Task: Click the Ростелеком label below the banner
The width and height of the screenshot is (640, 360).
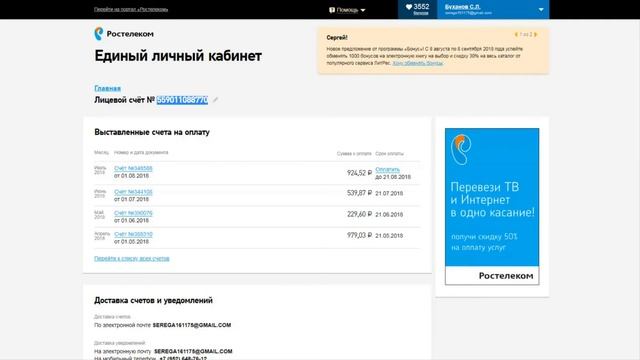Action: pyautogui.click(x=506, y=276)
